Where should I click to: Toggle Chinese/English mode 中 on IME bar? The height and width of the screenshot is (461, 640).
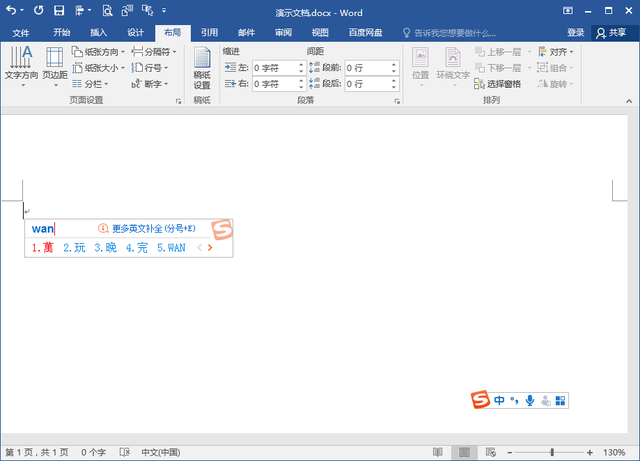[498, 400]
